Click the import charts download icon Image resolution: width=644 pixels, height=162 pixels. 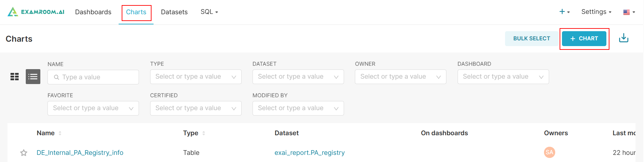point(623,38)
